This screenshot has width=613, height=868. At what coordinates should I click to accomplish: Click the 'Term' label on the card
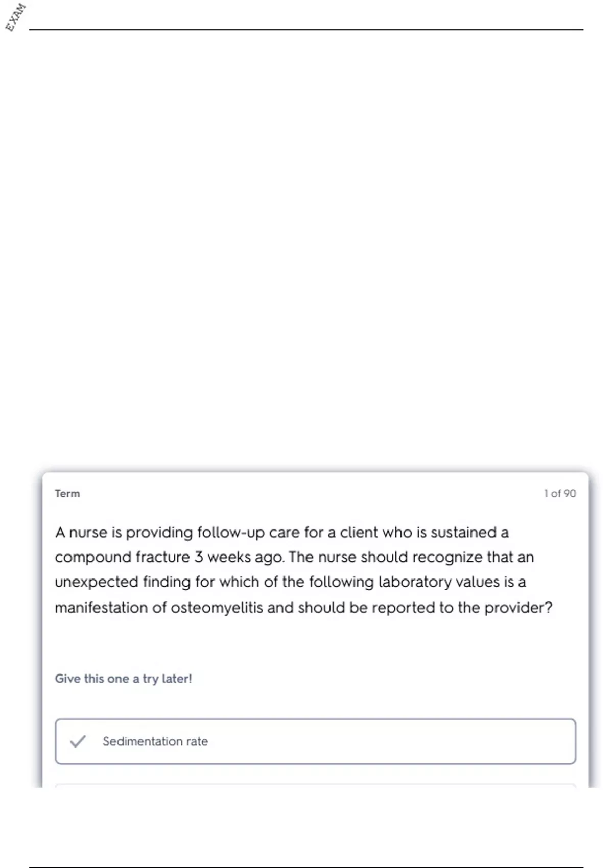(67, 494)
